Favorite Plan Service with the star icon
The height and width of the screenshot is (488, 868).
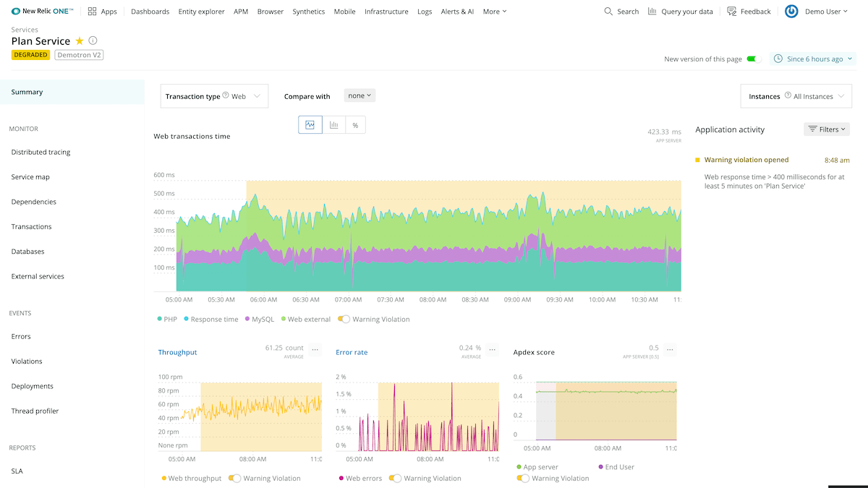point(80,41)
